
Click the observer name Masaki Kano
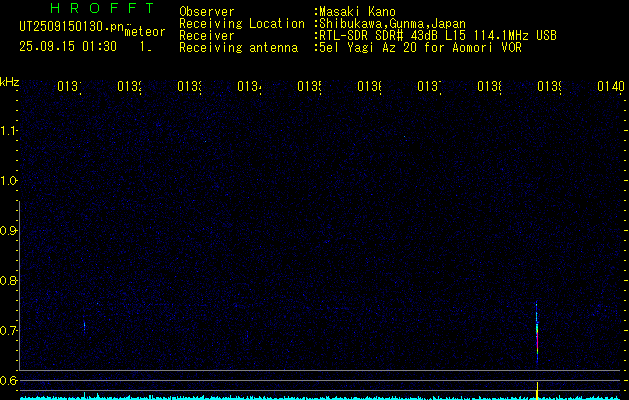coord(357,12)
